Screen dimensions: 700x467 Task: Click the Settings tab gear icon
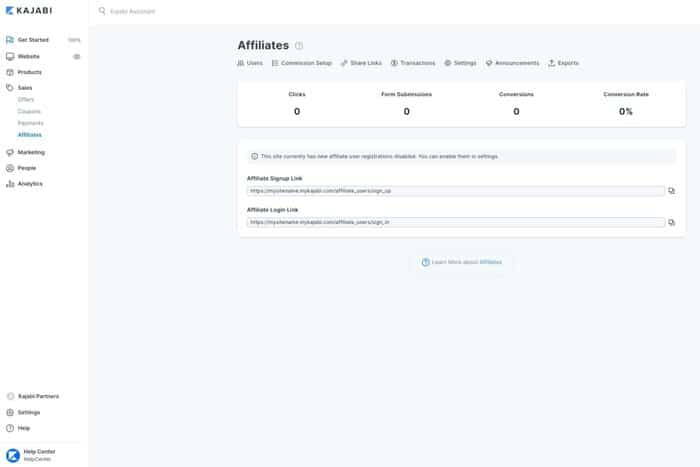pos(448,63)
